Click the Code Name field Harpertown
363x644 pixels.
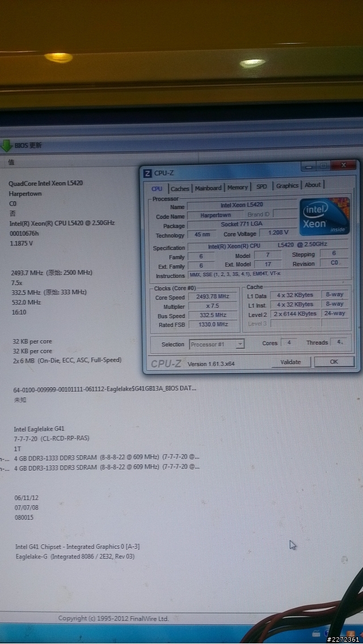point(216,215)
